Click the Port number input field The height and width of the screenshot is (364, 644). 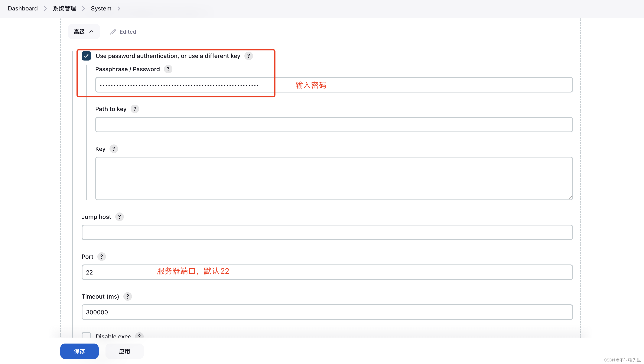click(327, 272)
